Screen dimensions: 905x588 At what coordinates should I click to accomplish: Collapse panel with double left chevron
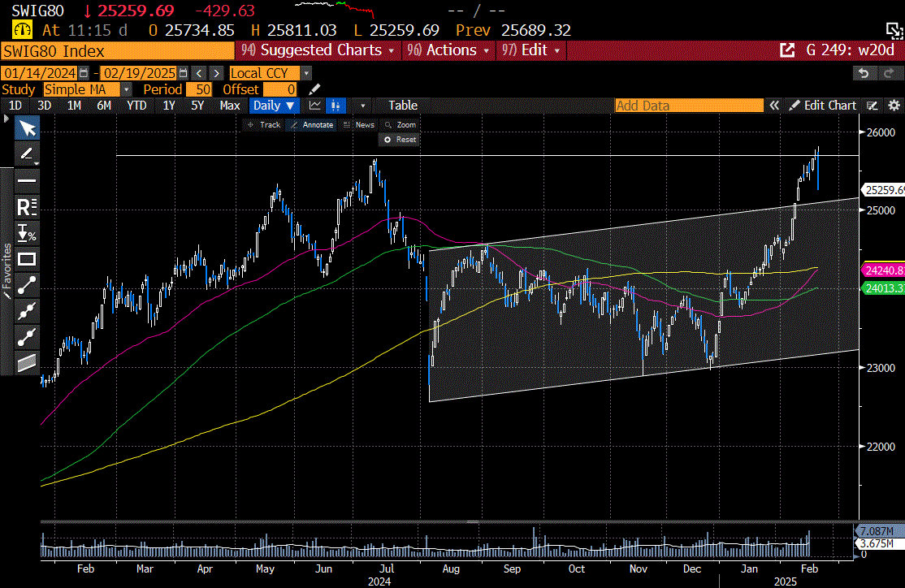(x=774, y=106)
